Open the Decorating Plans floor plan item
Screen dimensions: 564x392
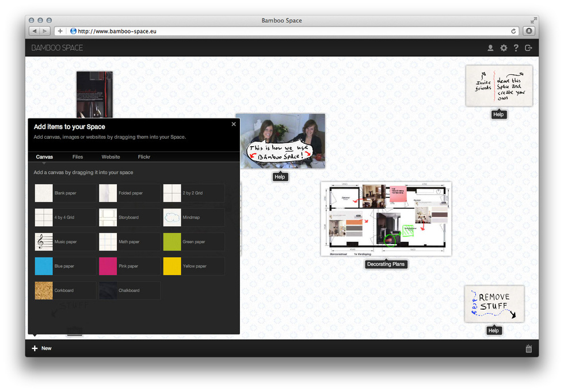tap(386, 219)
